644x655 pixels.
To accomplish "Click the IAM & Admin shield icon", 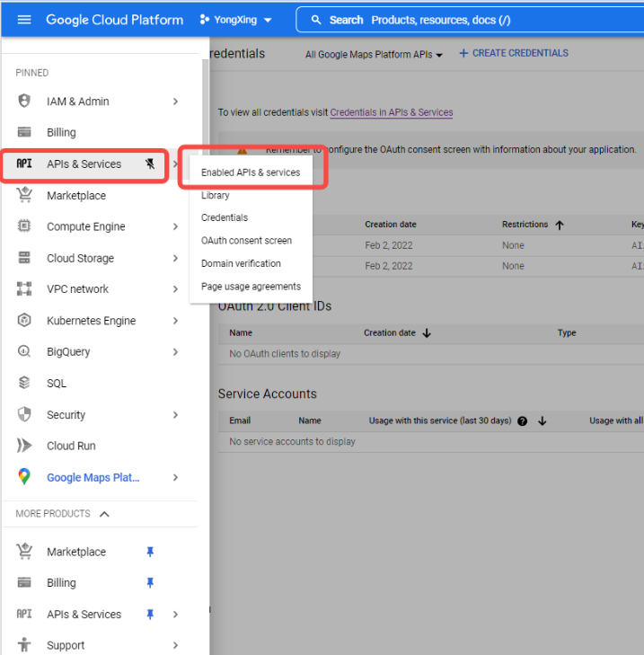I will [24, 102].
